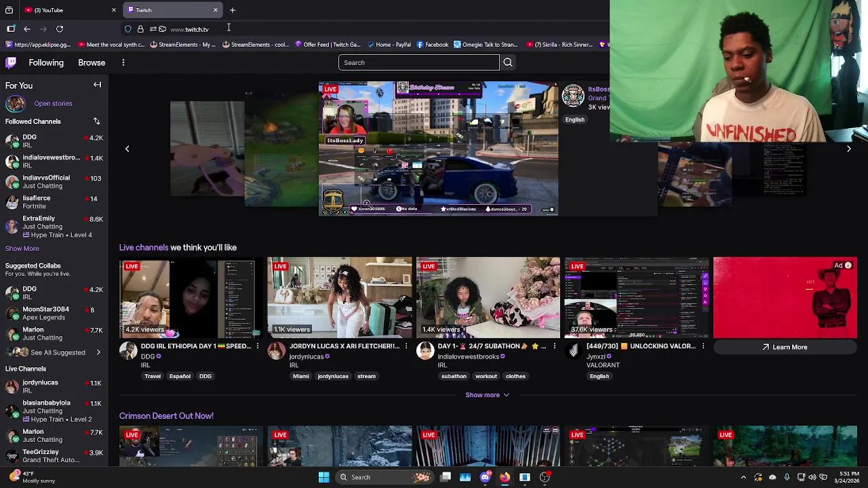
Task: Open the Browse tab
Action: pyautogui.click(x=92, y=62)
